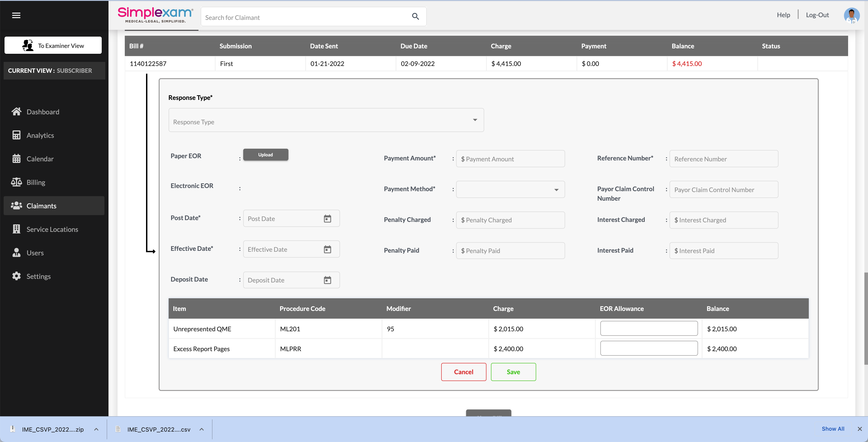Screen dimensions: 868x442
Task: Click the hamburger menu icon
Action: pyautogui.click(x=16, y=15)
